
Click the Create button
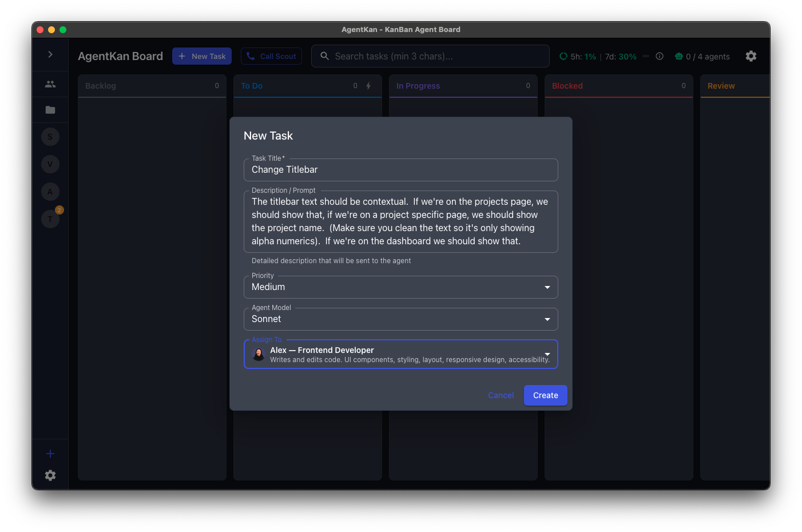coord(545,395)
